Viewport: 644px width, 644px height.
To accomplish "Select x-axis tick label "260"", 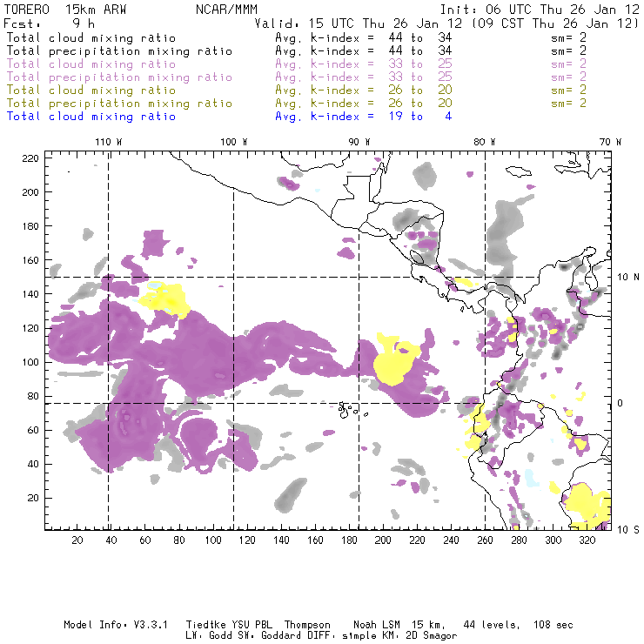I will [x=485, y=540].
